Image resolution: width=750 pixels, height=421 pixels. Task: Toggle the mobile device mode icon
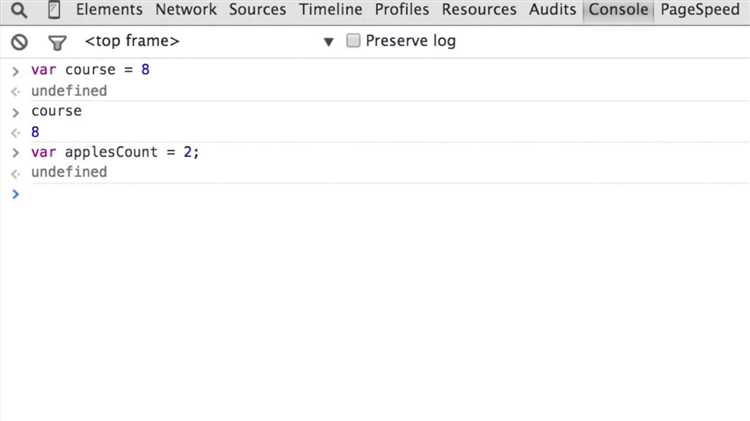tap(54, 11)
